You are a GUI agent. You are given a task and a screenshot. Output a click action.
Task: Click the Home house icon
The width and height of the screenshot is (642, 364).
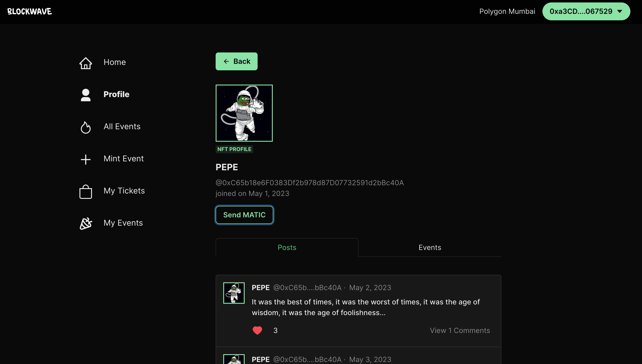(x=85, y=63)
